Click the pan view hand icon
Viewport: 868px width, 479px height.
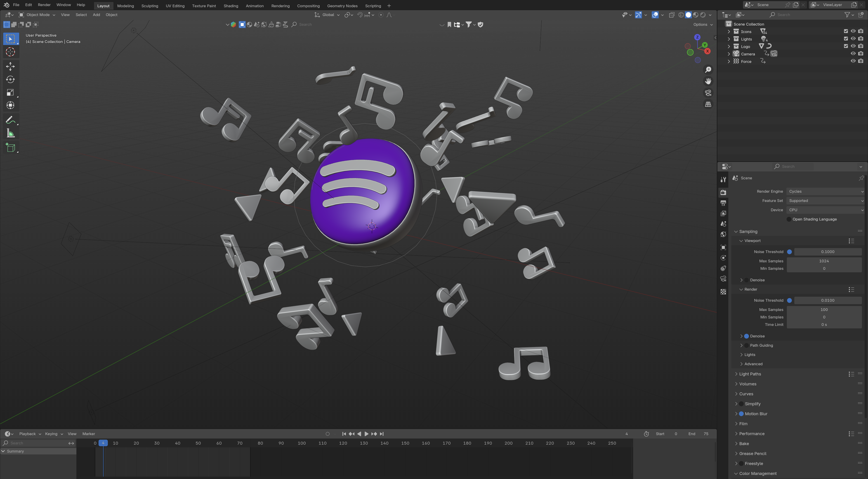click(708, 81)
